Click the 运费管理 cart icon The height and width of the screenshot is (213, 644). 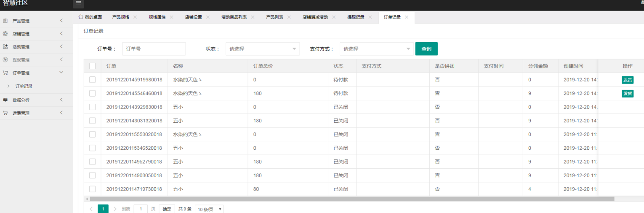5,113
